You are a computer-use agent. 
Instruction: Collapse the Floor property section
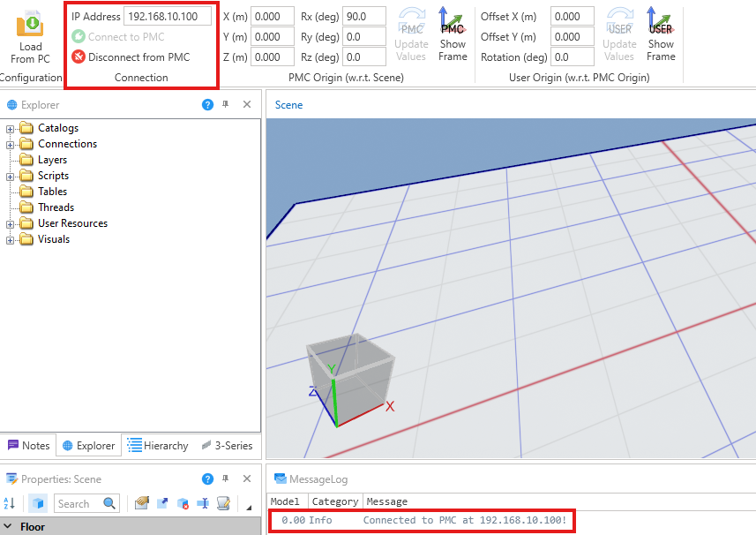click(8, 527)
